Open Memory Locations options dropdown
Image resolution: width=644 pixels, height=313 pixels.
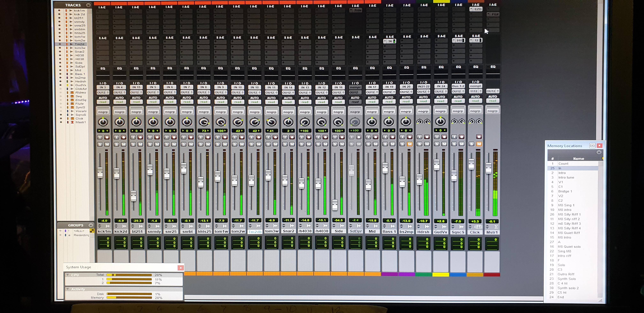tap(599, 152)
